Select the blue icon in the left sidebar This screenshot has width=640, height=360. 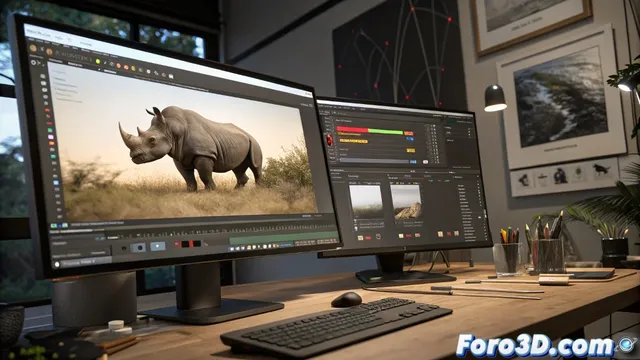56,183
